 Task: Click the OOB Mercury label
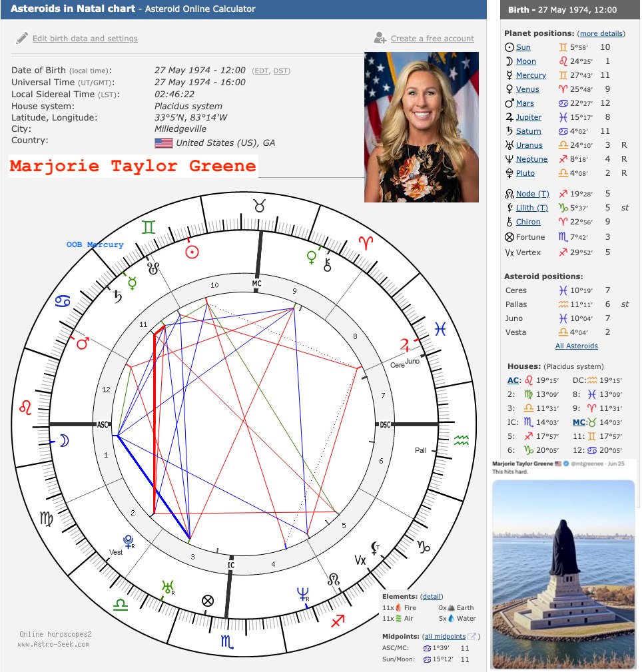(95, 244)
